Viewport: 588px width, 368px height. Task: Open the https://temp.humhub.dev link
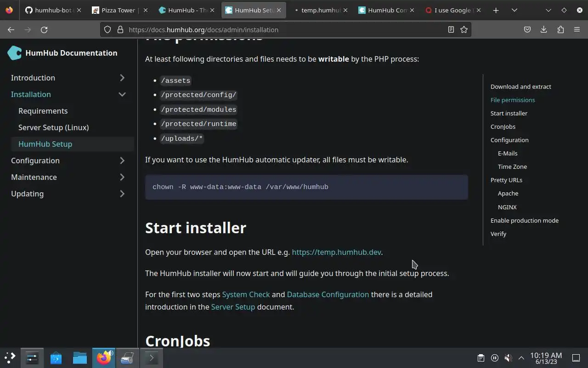click(336, 252)
